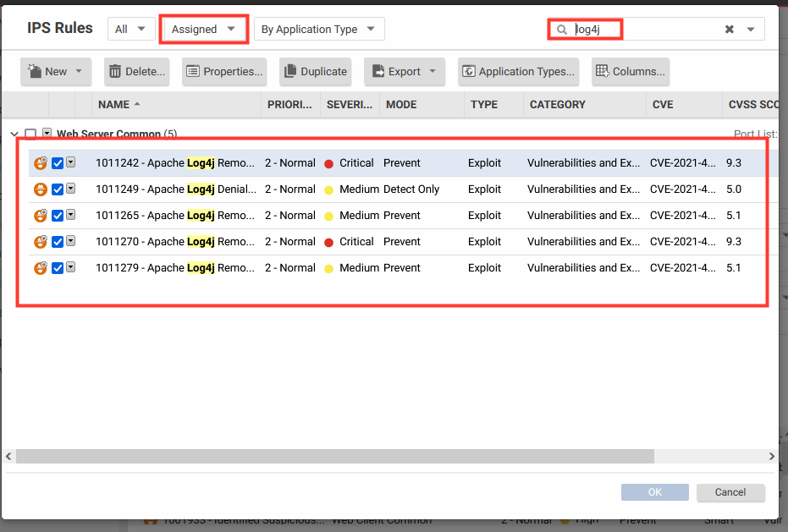Click the Export button
788x532 pixels.
tap(404, 71)
